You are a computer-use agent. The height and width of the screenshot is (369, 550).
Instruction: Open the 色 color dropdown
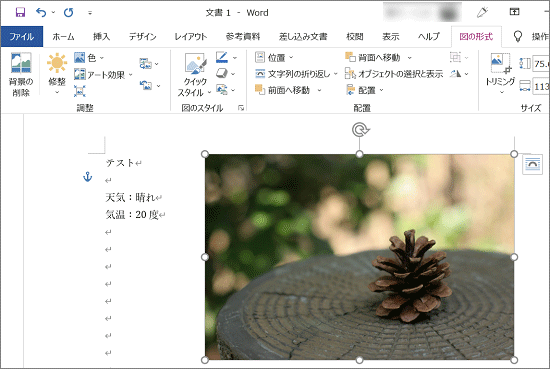(x=89, y=58)
